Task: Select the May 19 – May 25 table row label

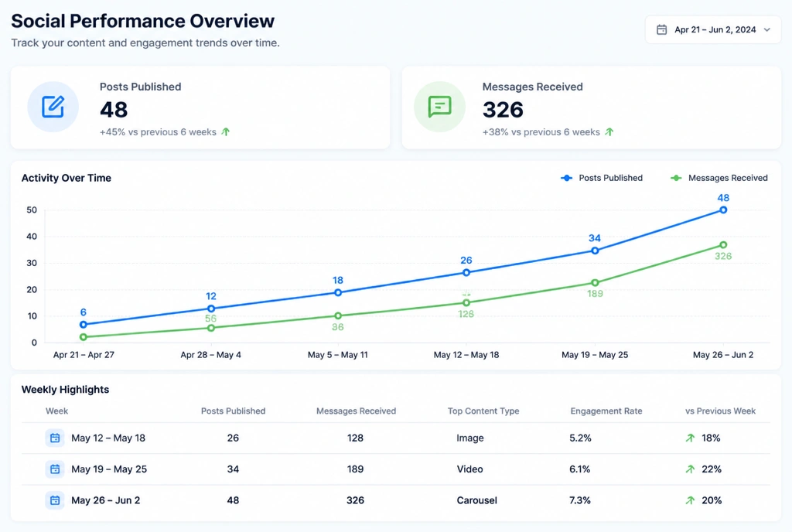Action: point(109,469)
